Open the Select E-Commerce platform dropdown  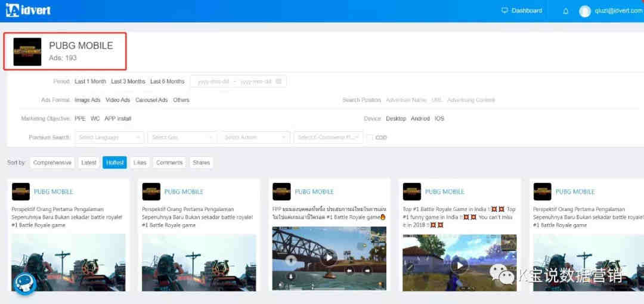click(x=328, y=137)
